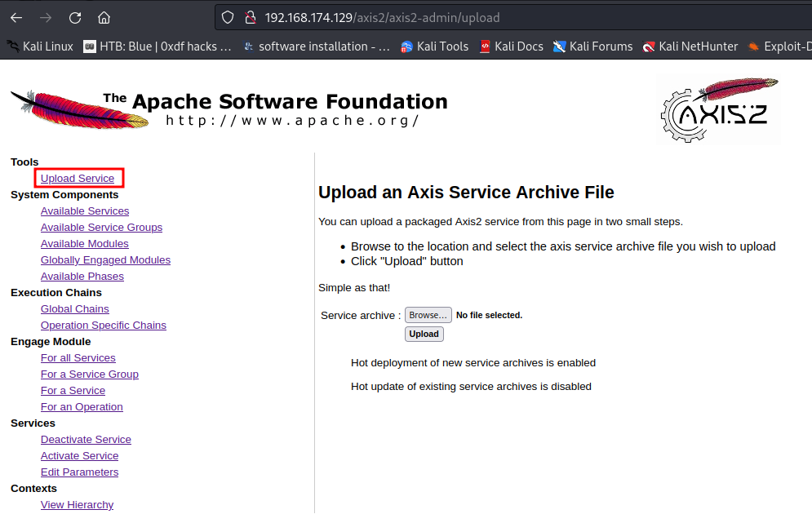The width and height of the screenshot is (812, 523).
Task: Click the "Tools" section heading
Action: click(x=24, y=162)
